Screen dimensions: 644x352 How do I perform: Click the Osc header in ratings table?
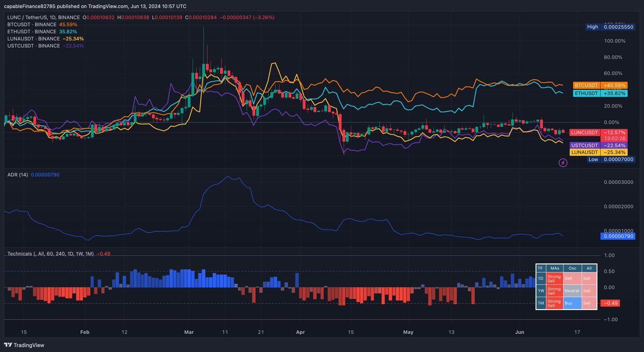tap(572, 268)
